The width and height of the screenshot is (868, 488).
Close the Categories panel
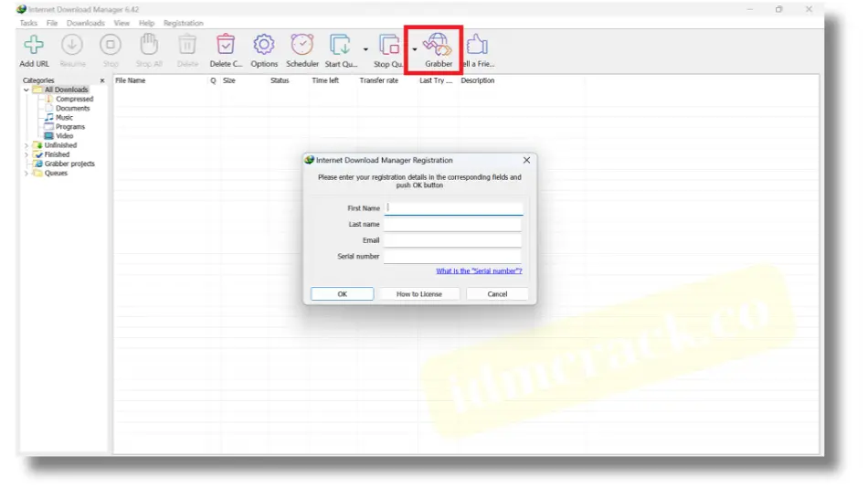101,80
